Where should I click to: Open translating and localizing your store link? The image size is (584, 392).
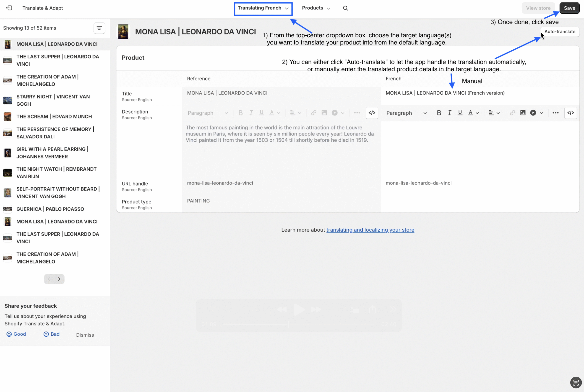point(370,230)
